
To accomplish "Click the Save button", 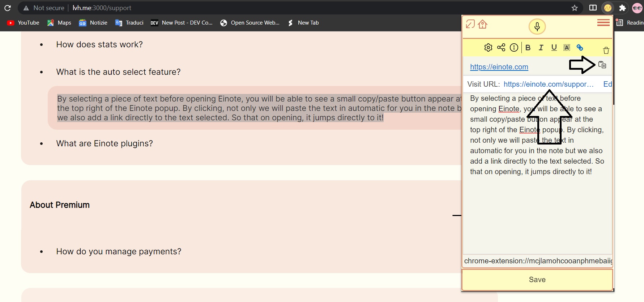I will click(x=537, y=280).
